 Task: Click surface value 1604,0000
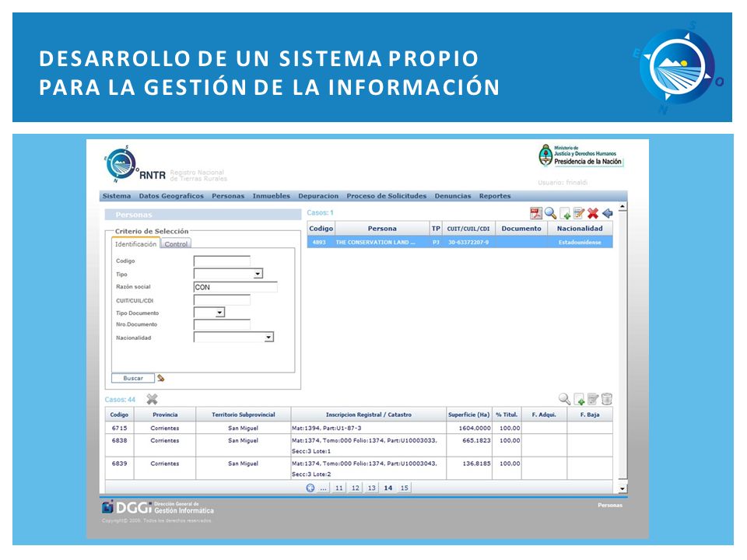click(x=475, y=428)
